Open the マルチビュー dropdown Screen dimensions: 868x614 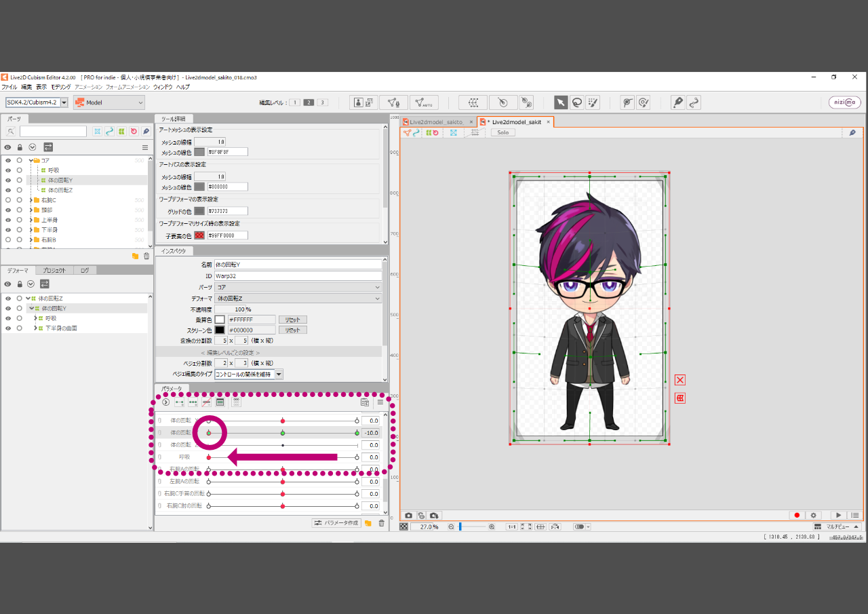point(837,526)
